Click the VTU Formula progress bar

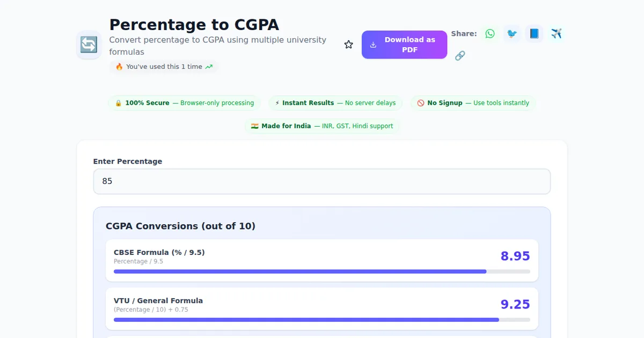(x=321, y=319)
